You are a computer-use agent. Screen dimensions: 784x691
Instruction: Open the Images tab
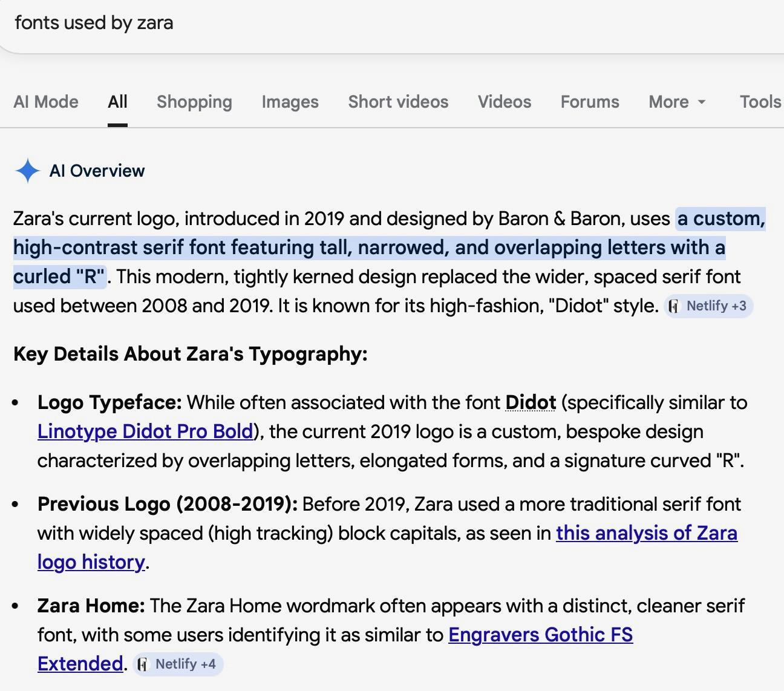[x=290, y=102]
